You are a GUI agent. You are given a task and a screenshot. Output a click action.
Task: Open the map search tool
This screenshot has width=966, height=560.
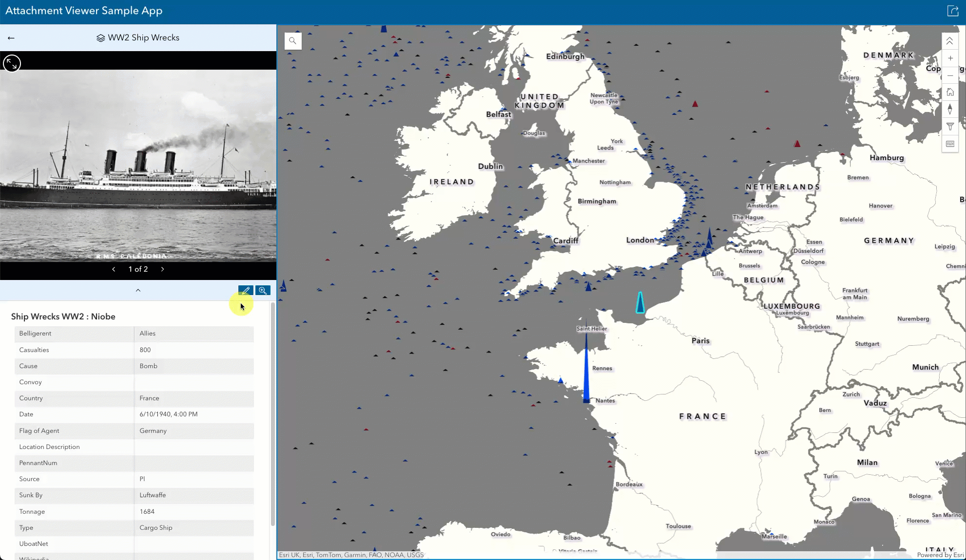pos(293,40)
